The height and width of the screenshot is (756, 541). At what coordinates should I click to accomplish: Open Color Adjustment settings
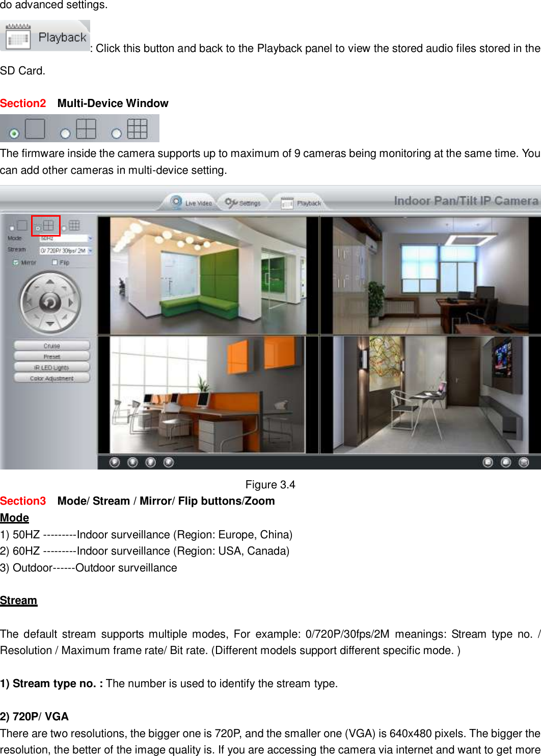pyautogui.click(x=50, y=378)
